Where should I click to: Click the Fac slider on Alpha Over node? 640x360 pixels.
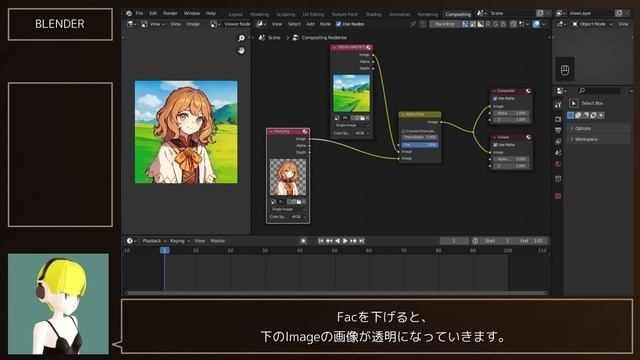[420, 145]
